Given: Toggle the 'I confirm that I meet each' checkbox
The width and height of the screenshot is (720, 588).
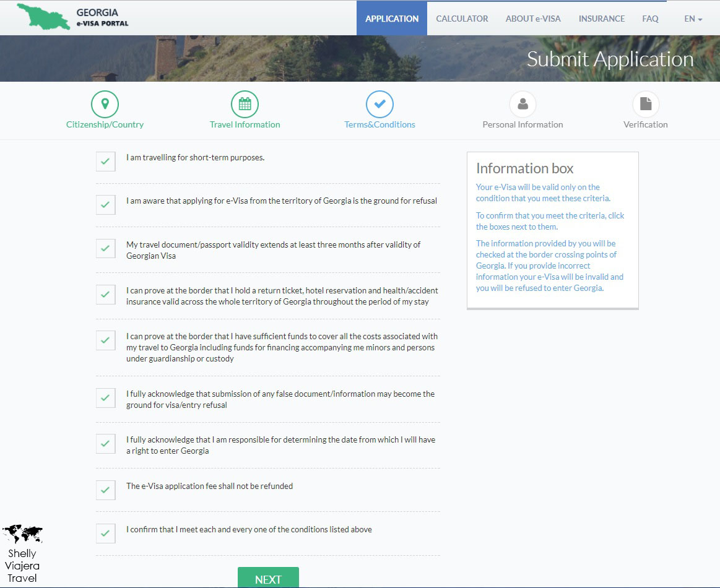Looking at the screenshot, I should pos(106,534).
